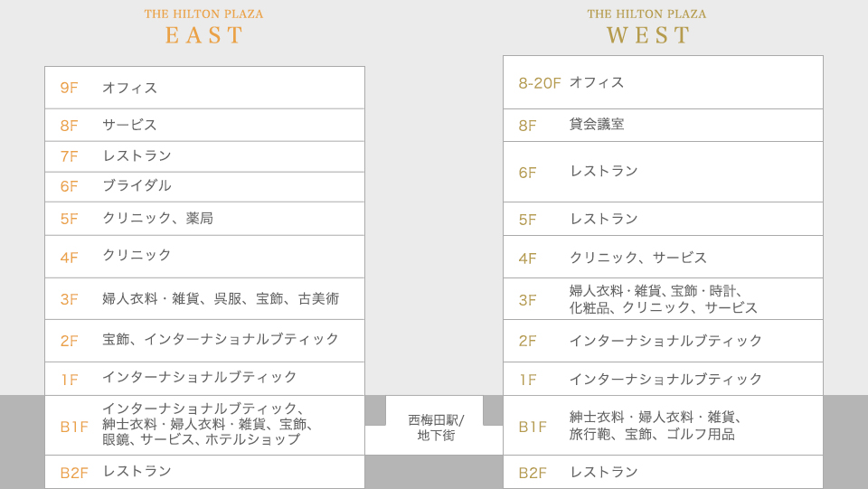
Task: Click the 西梅田駅/地下街 connector box
Action: point(435,426)
